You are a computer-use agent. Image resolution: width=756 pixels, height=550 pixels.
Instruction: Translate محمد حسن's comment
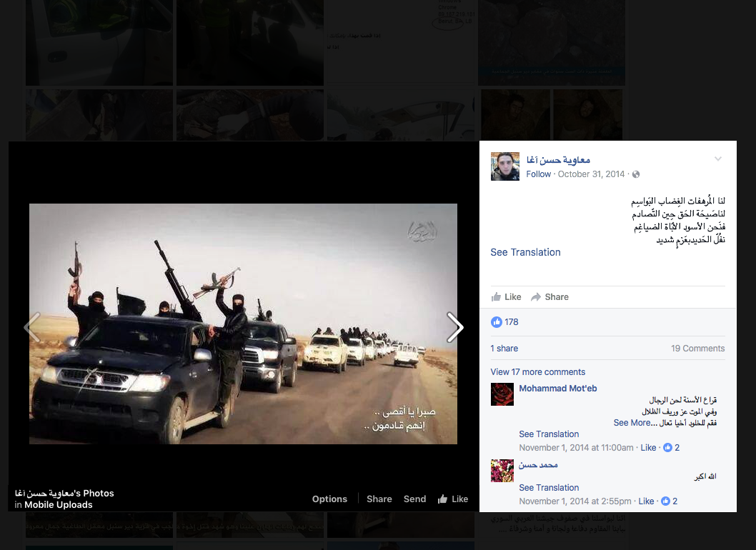point(549,487)
